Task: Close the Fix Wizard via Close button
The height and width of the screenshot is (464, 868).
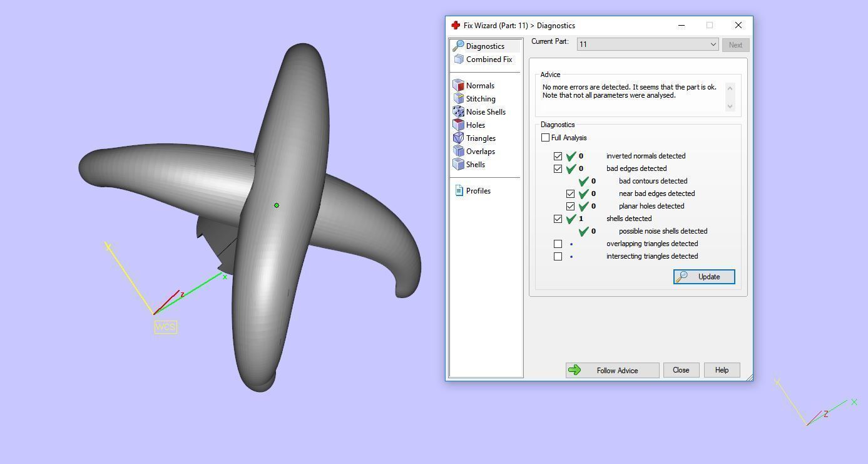Action: coord(681,370)
